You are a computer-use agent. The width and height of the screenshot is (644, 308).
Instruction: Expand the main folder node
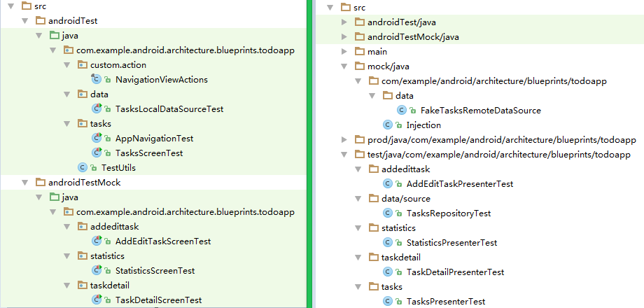[x=343, y=51]
